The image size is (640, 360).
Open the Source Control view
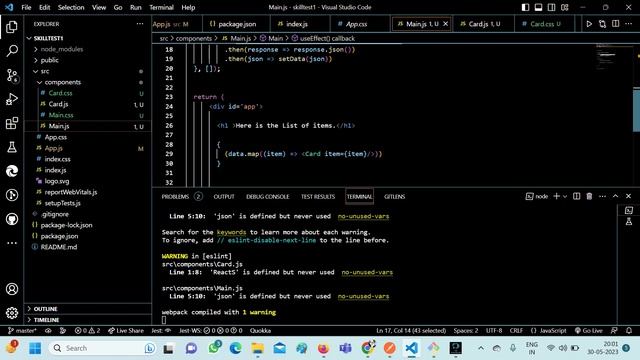coord(12,76)
